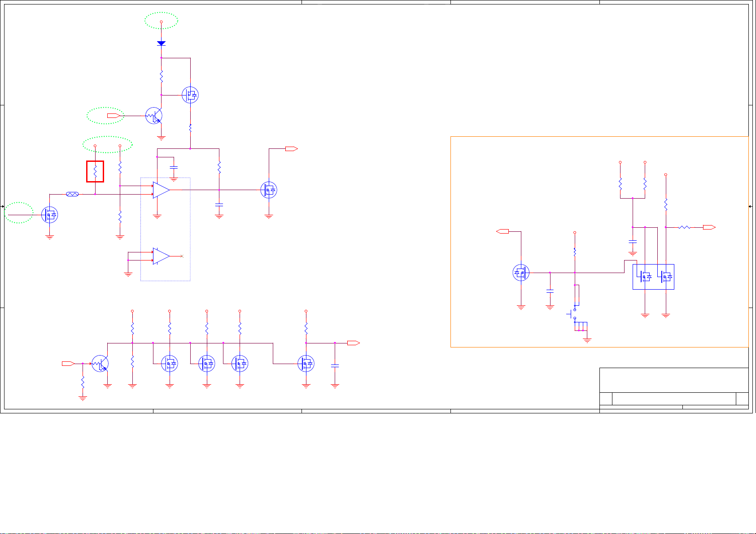This screenshot has width=756, height=534.
Task: Click the input port feeding the bottom-row transistor
Action: point(68,364)
